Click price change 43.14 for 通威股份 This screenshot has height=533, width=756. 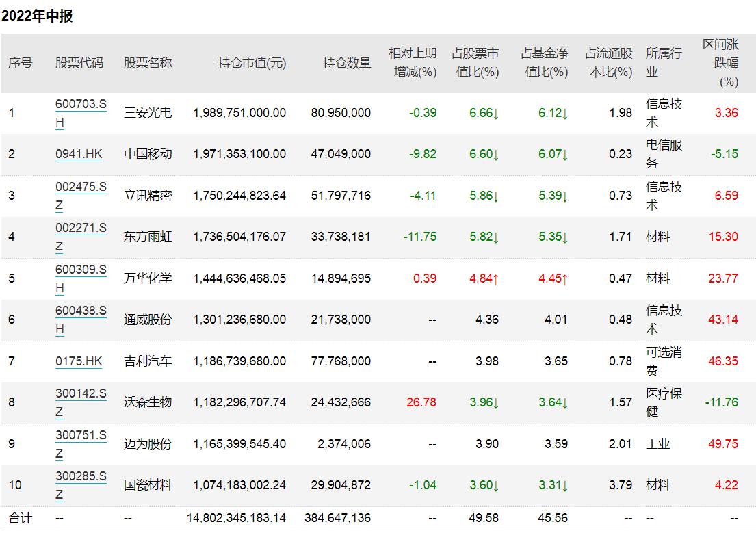(723, 320)
